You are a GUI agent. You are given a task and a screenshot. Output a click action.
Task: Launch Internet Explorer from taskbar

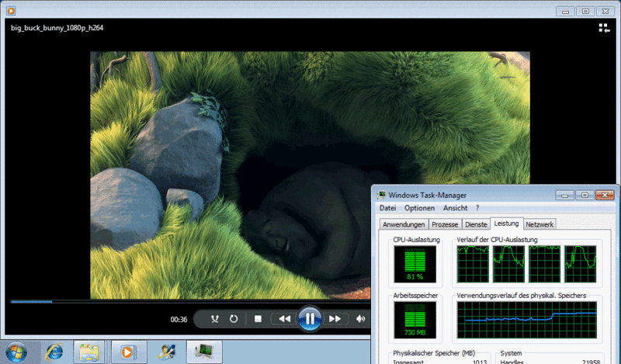coord(54,352)
